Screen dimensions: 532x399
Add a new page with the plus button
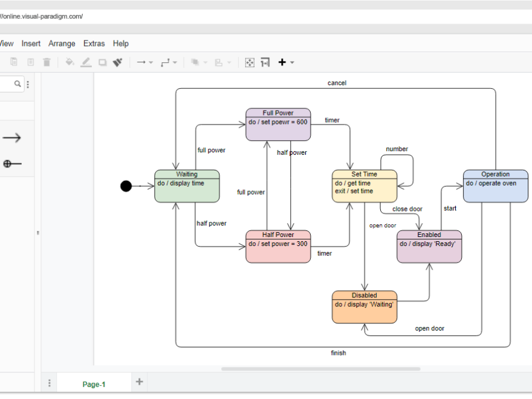pyautogui.click(x=139, y=381)
